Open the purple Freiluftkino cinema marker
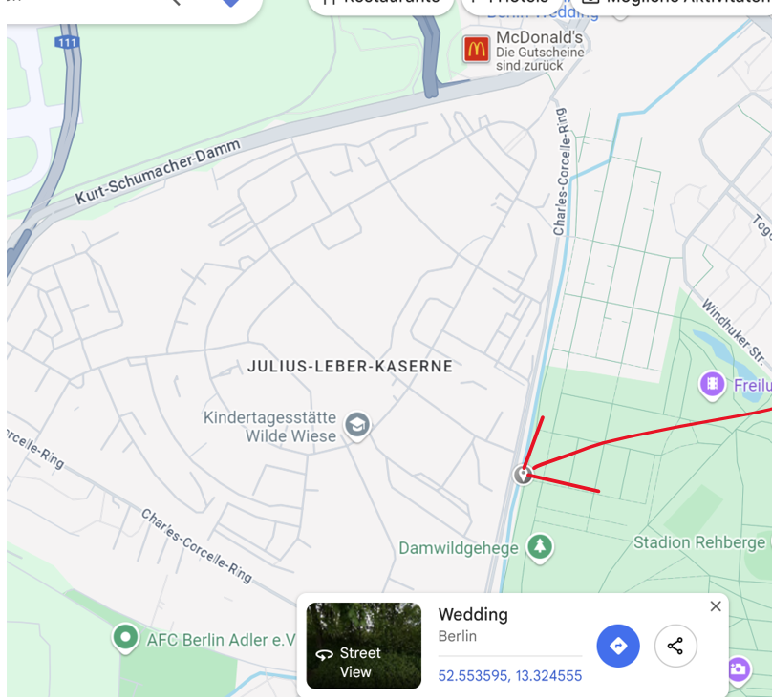Image resolution: width=772 pixels, height=700 pixels. click(712, 385)
